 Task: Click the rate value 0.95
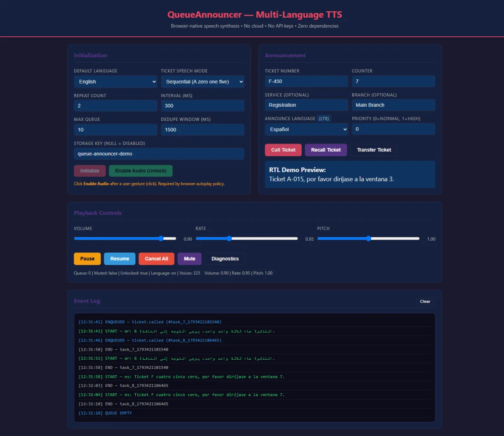pos(309,239)
